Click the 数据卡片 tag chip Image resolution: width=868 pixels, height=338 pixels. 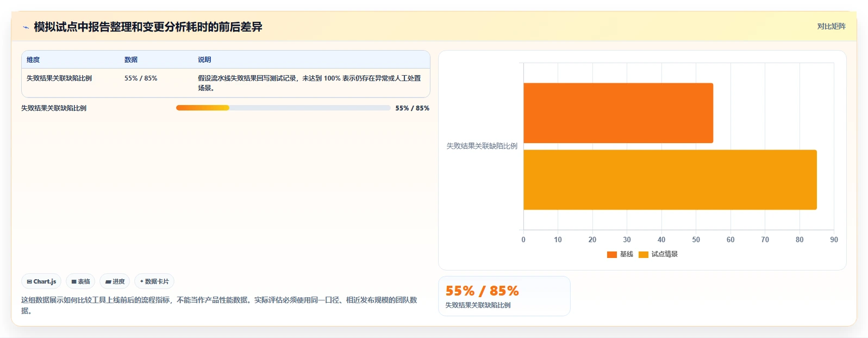point(154,281)
